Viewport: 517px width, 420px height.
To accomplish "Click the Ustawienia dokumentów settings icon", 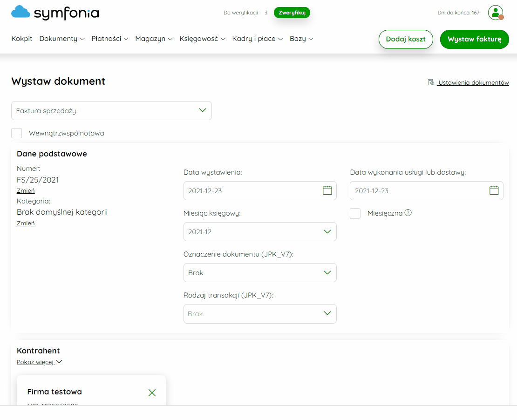I will pyautogui.click(x=431, y=82).
